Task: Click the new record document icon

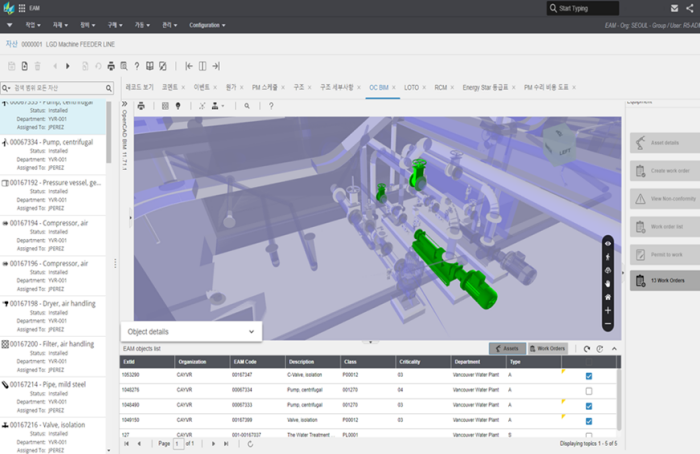Action: click(25, 66)
